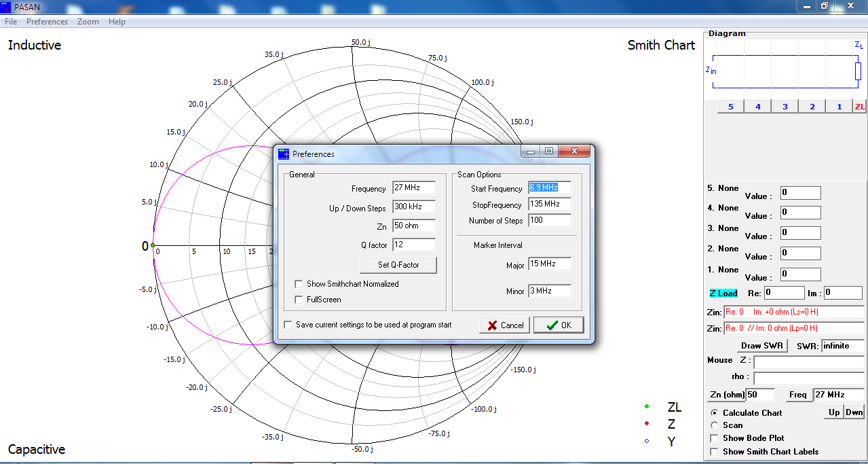This screenshot has height=464, width=868.
Task: Enable Show Smithchart Normalized checkbox
Action: [x=299, y=284]
